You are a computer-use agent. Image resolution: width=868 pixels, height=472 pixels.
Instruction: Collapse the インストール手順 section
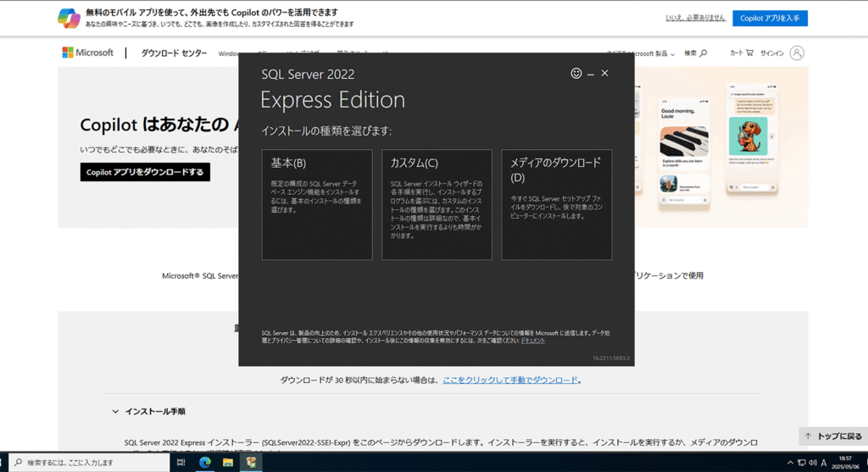tap(149, 412)
